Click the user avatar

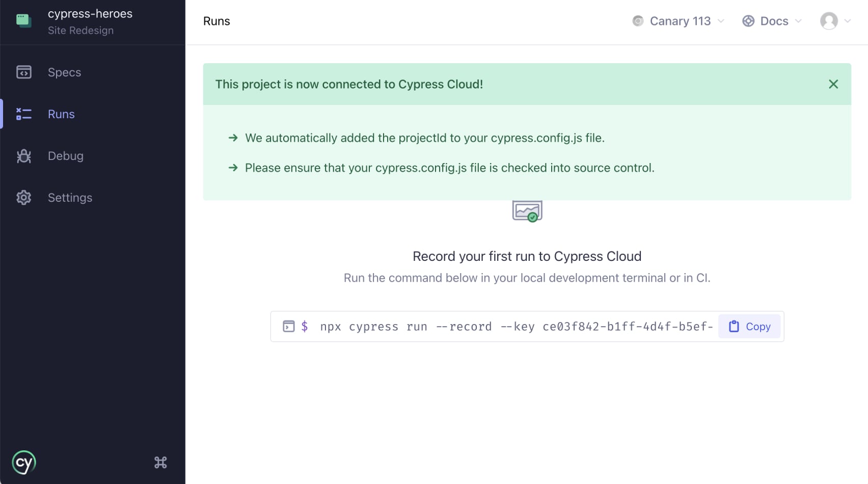pos(829,21)
